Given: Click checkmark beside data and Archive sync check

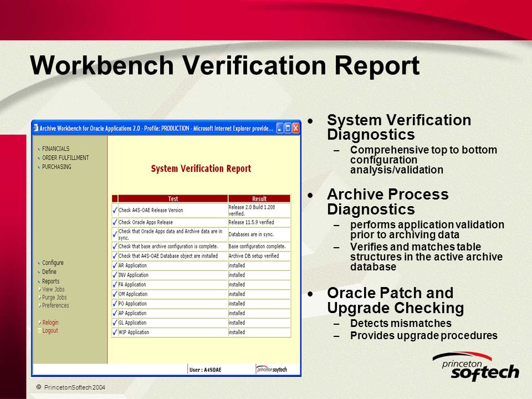Looking at the screenshot, I should [115, 234].
